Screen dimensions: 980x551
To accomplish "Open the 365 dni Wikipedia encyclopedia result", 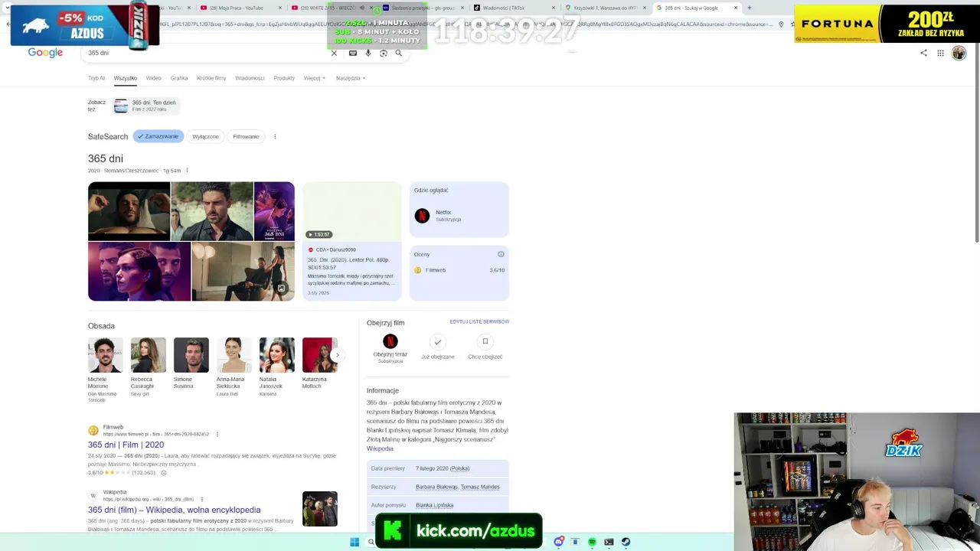I will click(x=174, y=510).
